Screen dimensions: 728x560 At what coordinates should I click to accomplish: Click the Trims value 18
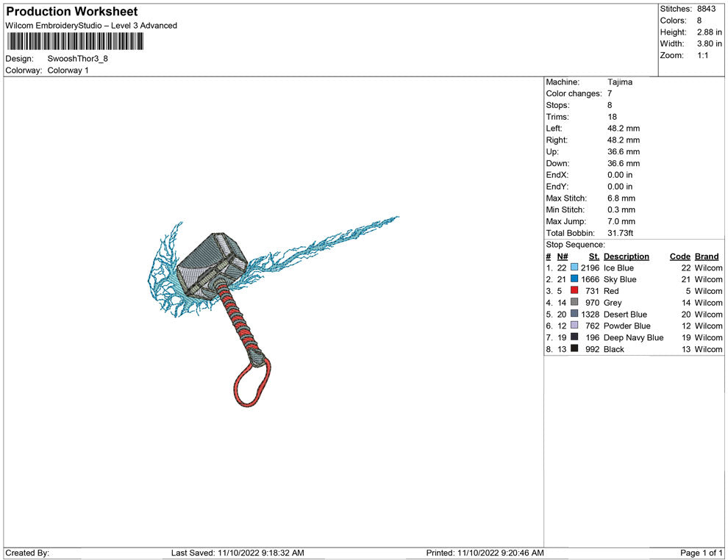(612, 117)
